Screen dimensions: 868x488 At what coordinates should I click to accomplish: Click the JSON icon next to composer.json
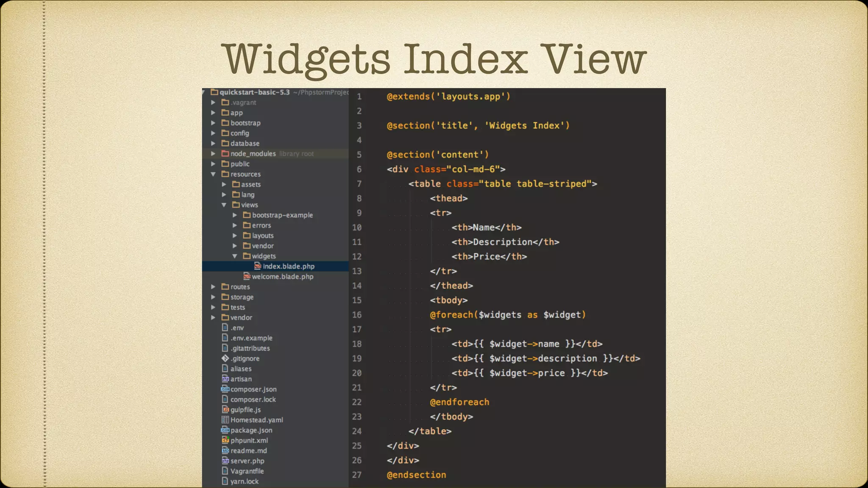pyautogui.click(x=225, y=389)
